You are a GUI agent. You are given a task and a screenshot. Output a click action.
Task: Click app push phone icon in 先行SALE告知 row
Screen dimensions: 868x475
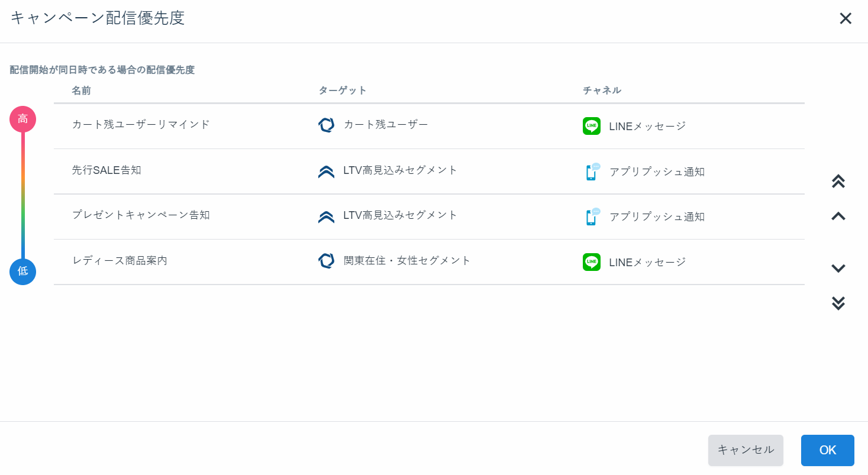tap(592, 172)
